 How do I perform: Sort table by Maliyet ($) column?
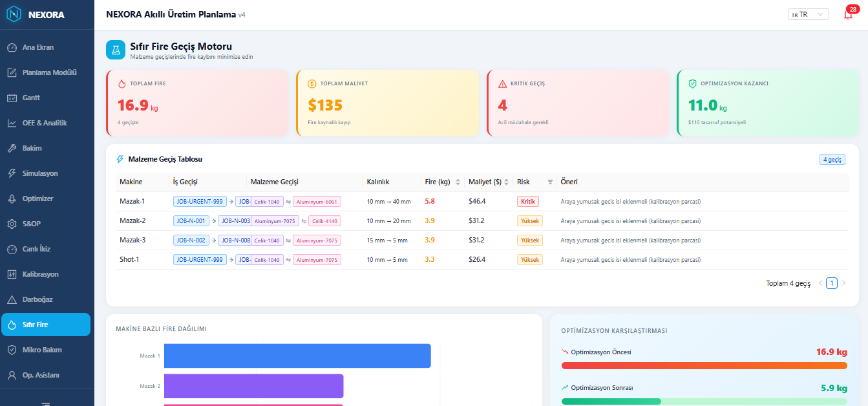[507, 182]
